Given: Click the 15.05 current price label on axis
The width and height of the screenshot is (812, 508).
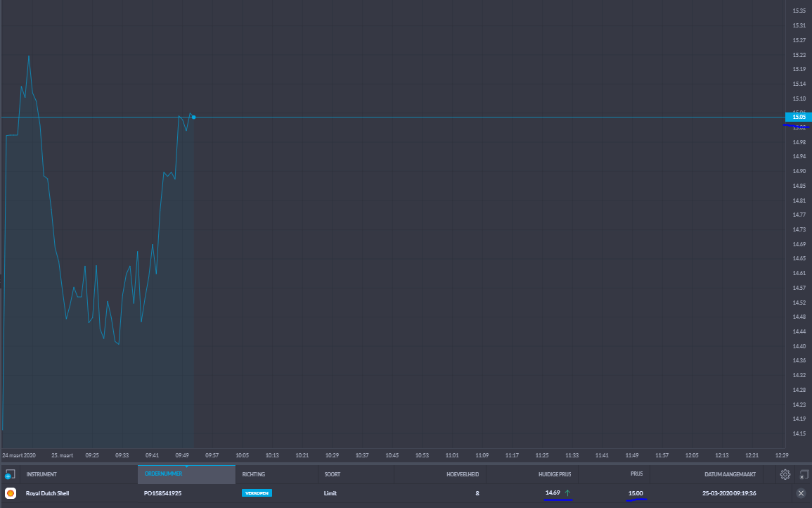Looking at the screenshot, I should 799,118.
